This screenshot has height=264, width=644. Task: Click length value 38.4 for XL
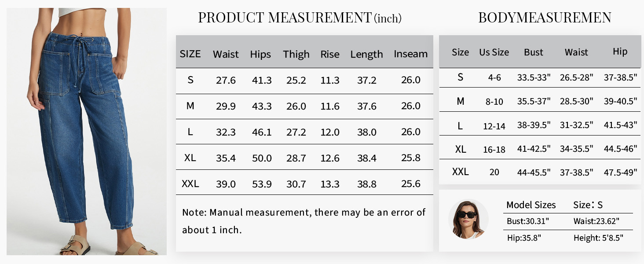coord(367,158)
